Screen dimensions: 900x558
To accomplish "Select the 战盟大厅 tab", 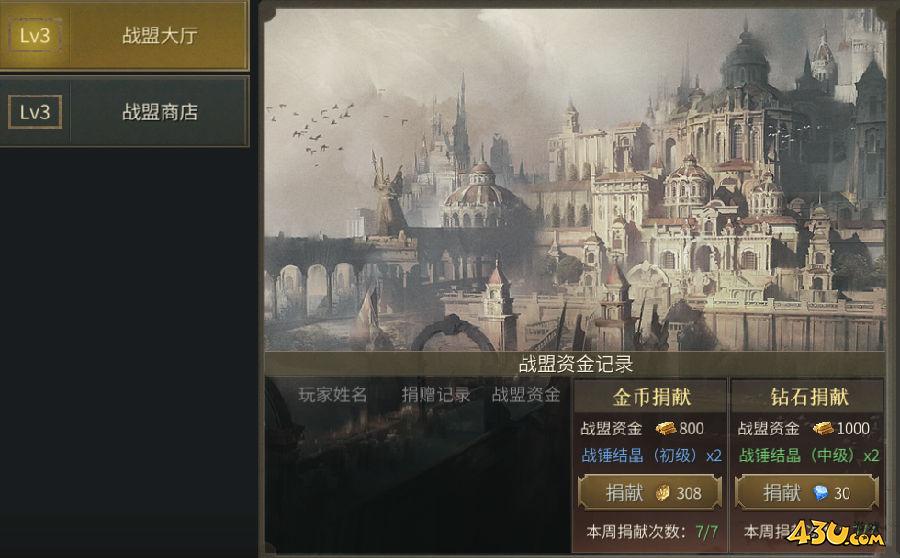I will 124,36.
